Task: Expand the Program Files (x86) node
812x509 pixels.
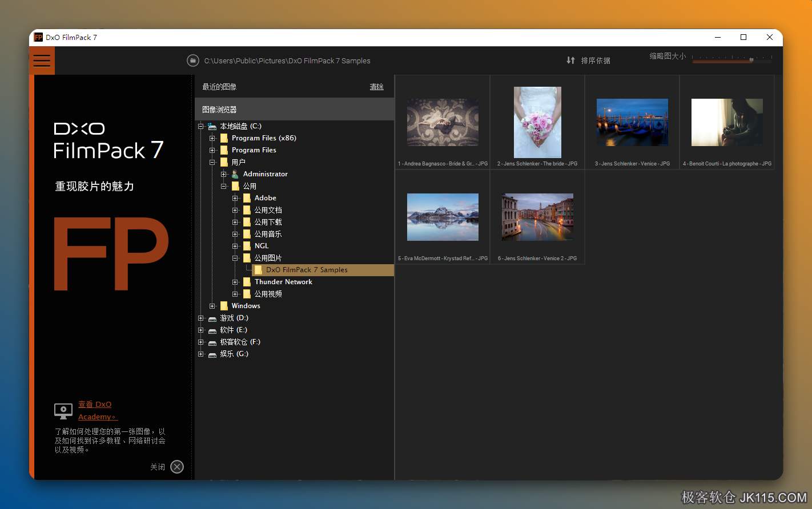Action: coord(212,138)
